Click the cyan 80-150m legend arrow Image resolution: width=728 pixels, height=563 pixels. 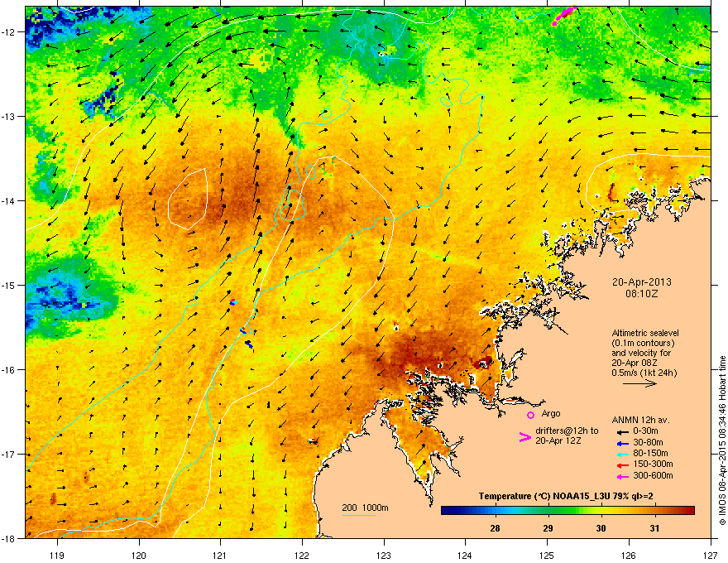click(622, 455)
